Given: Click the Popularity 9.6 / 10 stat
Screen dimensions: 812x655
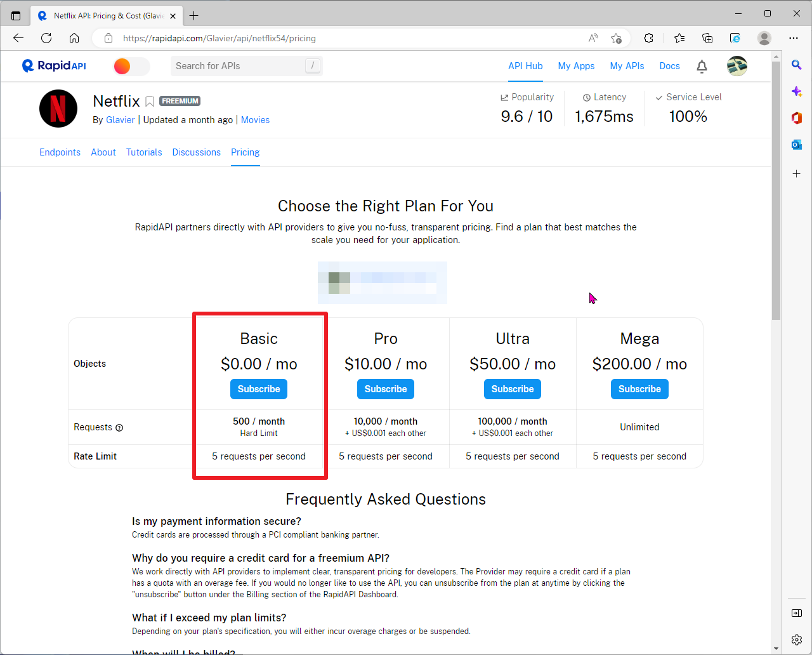Looking at the screenshot, I should pos(527,109).
